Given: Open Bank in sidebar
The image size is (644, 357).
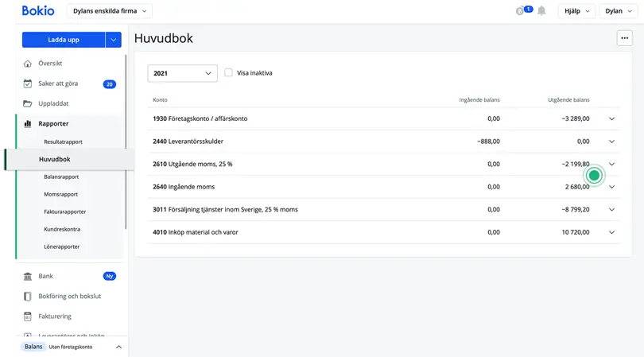Looking at the screenshot, I should [45, 276].
